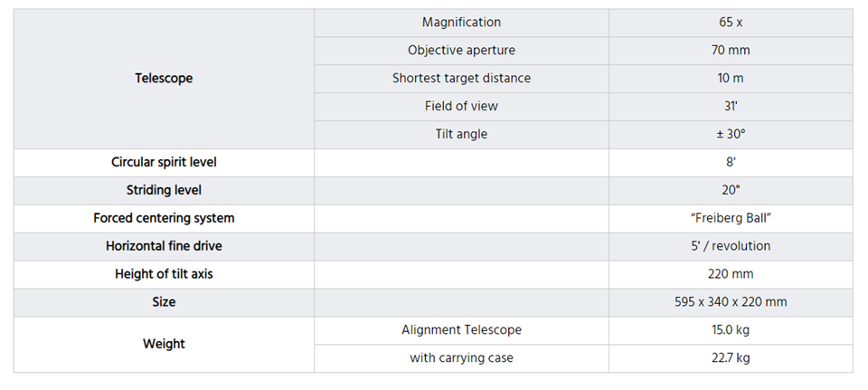This screenshot has height=390, width=868.
Task: Select the ± 30° tilt value
Action: coord(731,134)
